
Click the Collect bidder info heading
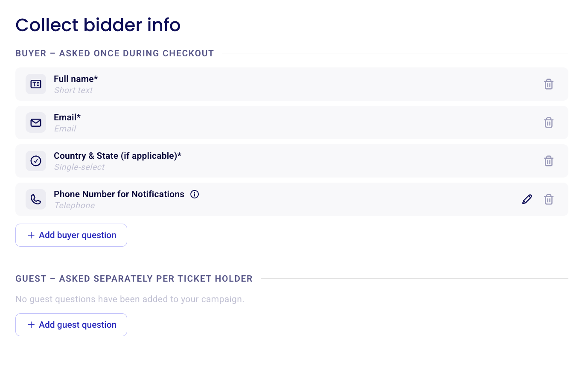pos(98,25)
